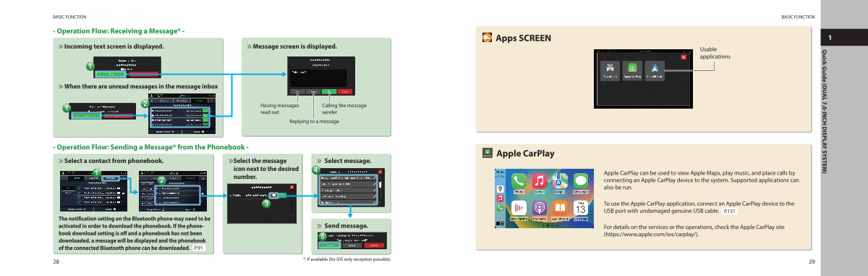Click the Apple CarPlay section header icon
This screenshot has width=868, height=276.
point(488,154)
